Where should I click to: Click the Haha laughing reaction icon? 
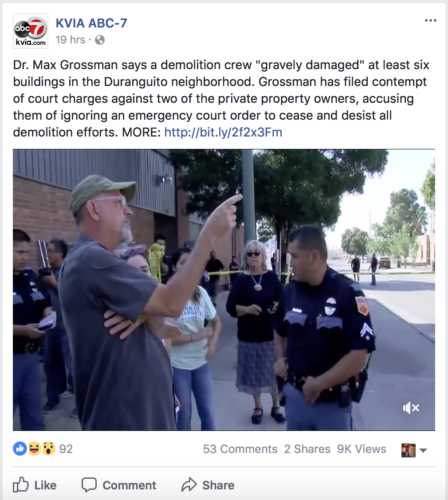pos(34,449)
